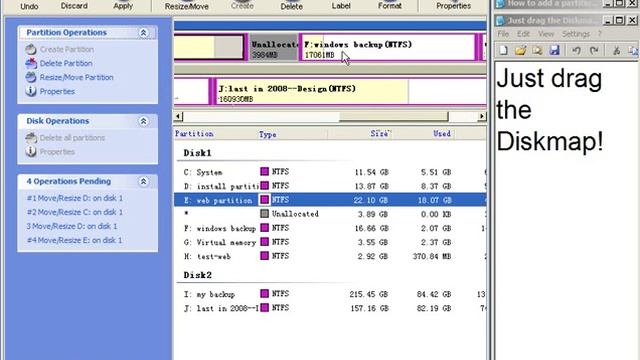The height and width of the screenshot is (360, 640).
Task: Select Unallocated block in disk map
Action: click(273, 48)
